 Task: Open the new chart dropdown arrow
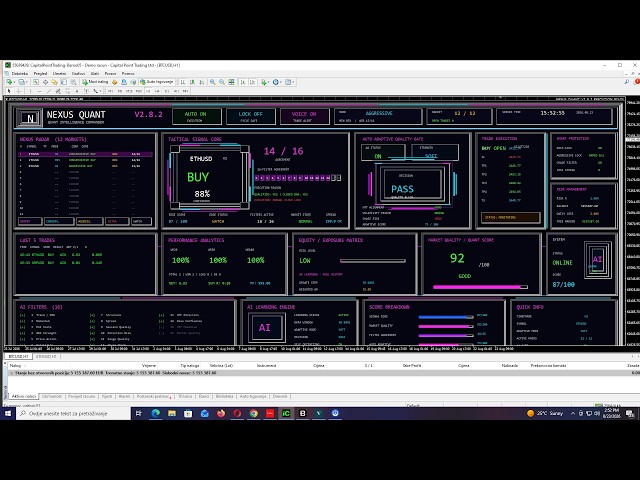(14, 82)
